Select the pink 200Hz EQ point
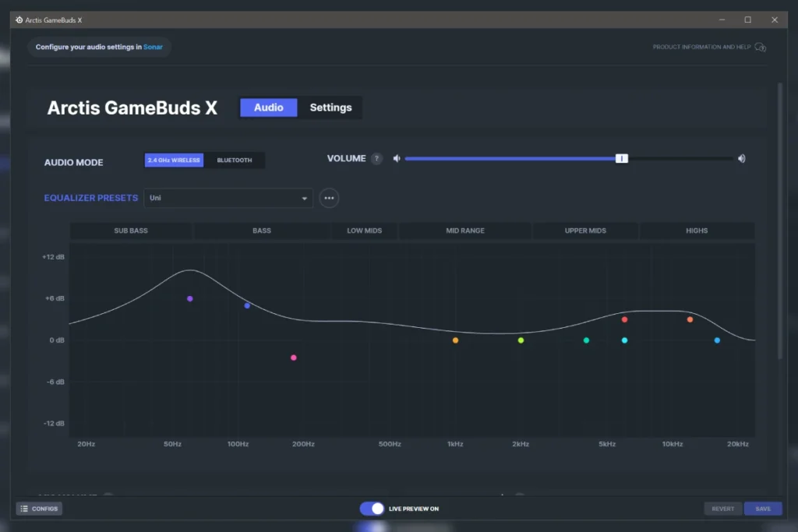Viewport: 798px width, 532px height. (x=294, y=358)
